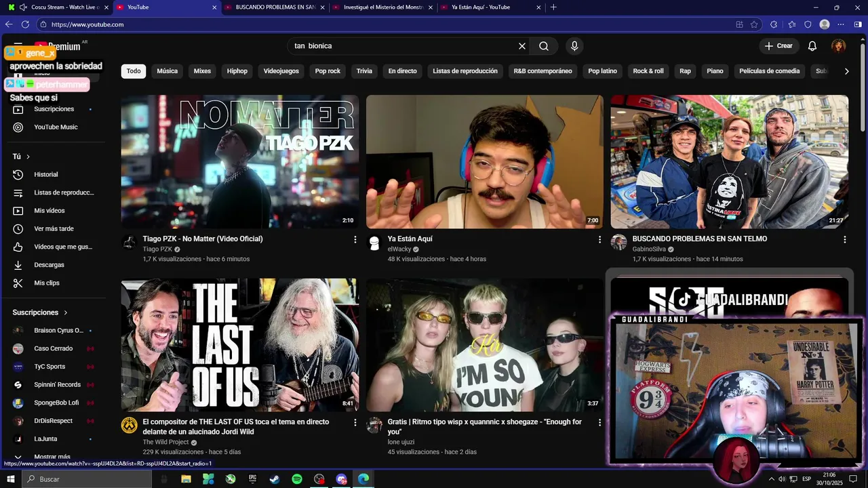Open options menu for Ya Están Aquí video

coord(599,239)
